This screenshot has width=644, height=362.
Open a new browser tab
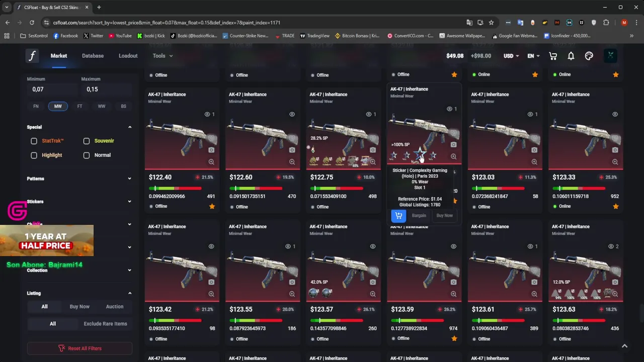[x=99, y=8]
